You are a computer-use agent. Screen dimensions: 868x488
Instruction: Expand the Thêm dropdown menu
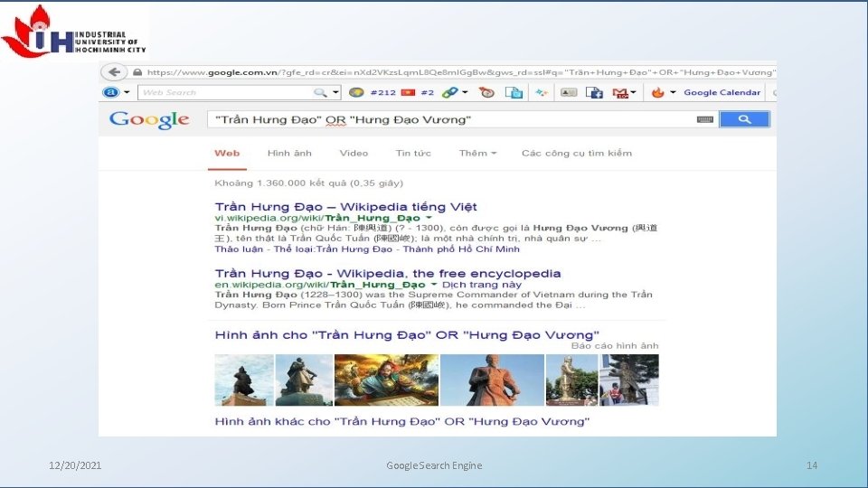pyautogui.click(x=477, y=154)
